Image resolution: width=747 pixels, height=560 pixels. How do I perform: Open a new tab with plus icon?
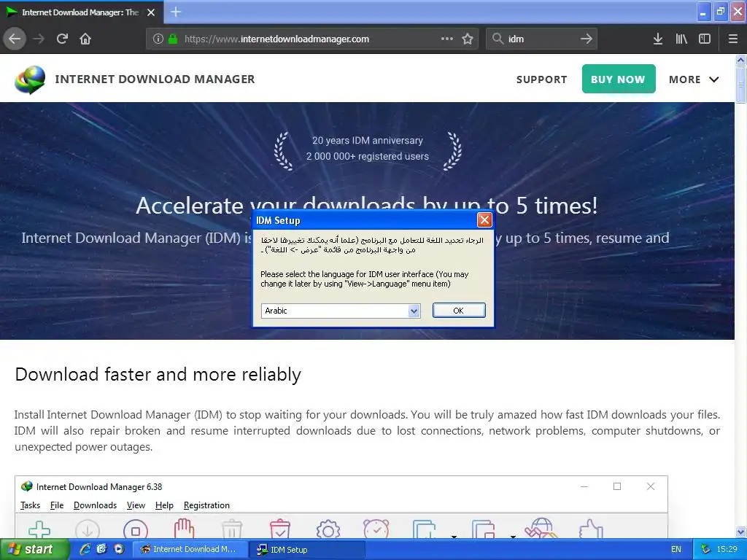point(176,12)
